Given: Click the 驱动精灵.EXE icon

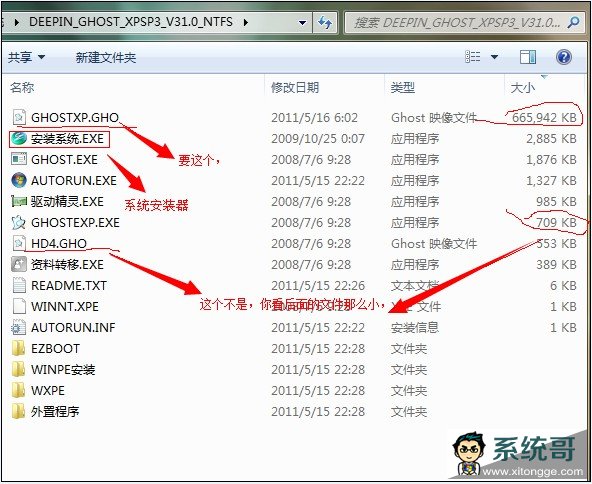Looking at the screenshot, I should pos(19,202).
